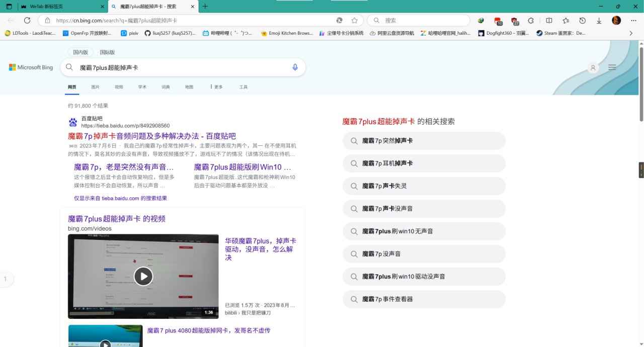Switch to WeTab 新标签页 tab

click(61, 7)
